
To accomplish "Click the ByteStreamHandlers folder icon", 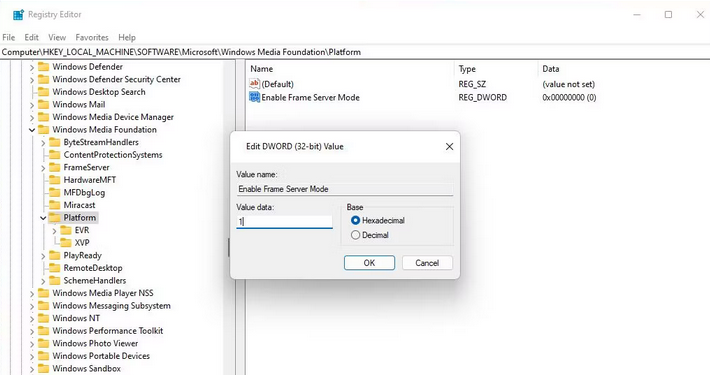I will click(55, 142).
